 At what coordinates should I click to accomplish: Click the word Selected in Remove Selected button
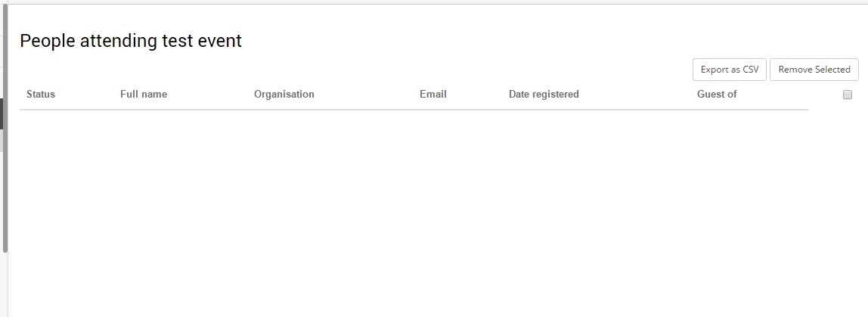pos(832,70)
